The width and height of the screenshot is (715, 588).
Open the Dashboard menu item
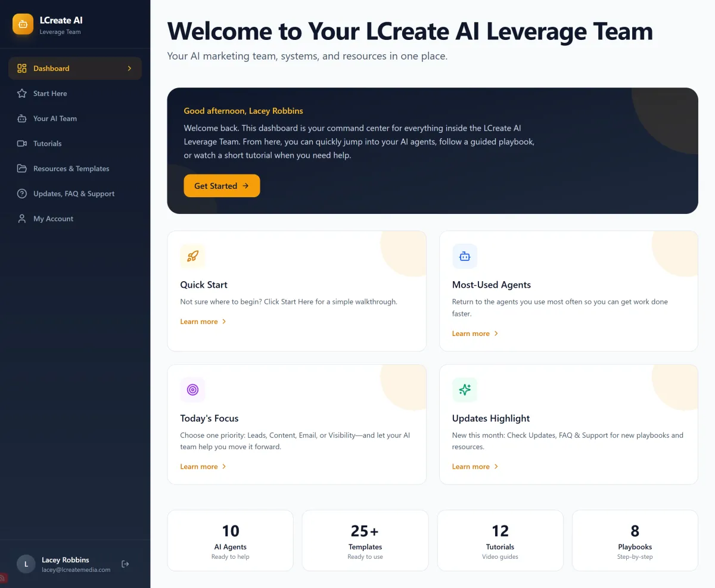(x=75, y=69)
